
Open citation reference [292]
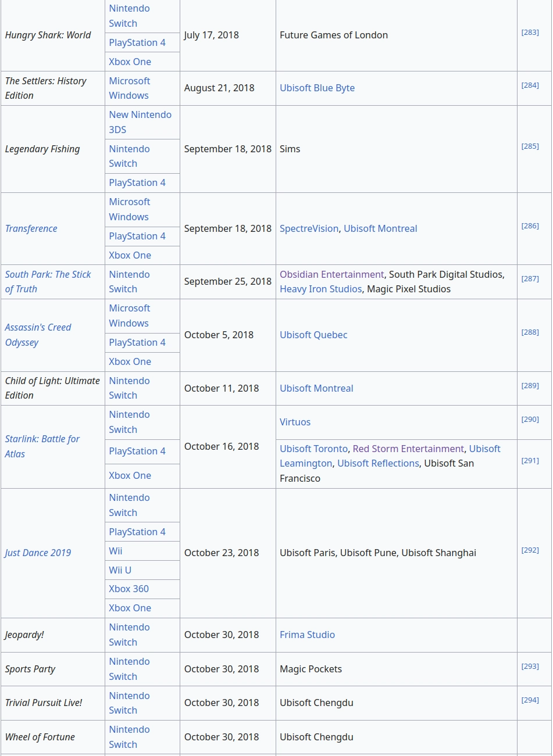[x=530, y=550]
